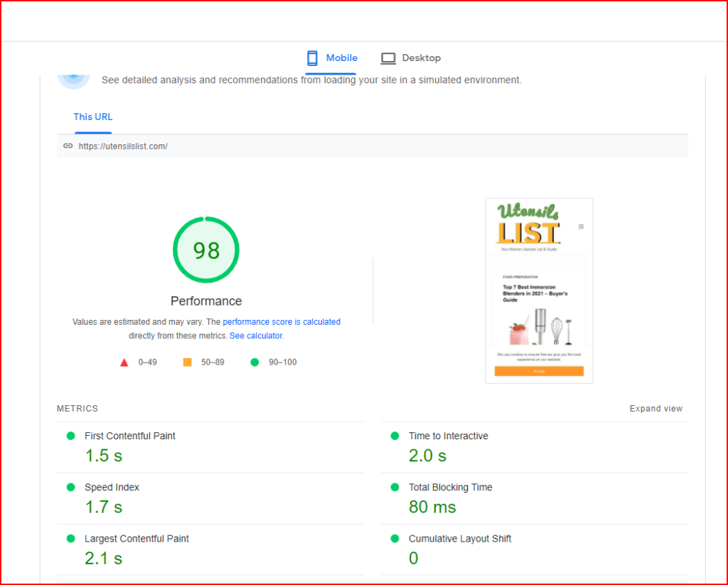728x585 pixels.
Task: Click the red triangle 0–49 legend icon
Action: pos(124,363)
